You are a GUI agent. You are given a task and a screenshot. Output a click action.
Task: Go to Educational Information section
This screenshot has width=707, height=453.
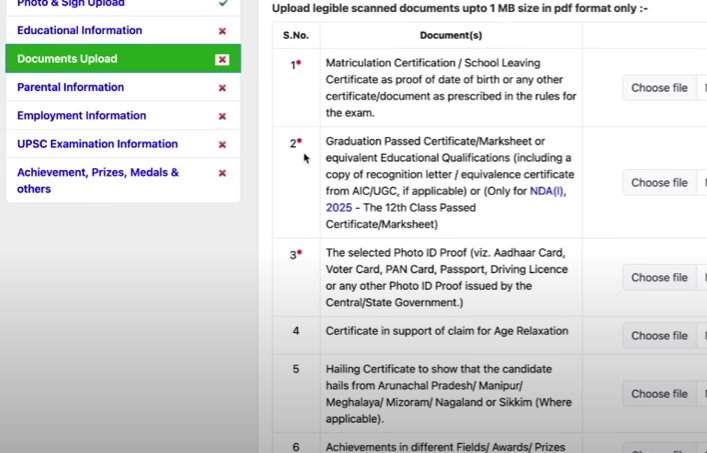click(79, 31)
